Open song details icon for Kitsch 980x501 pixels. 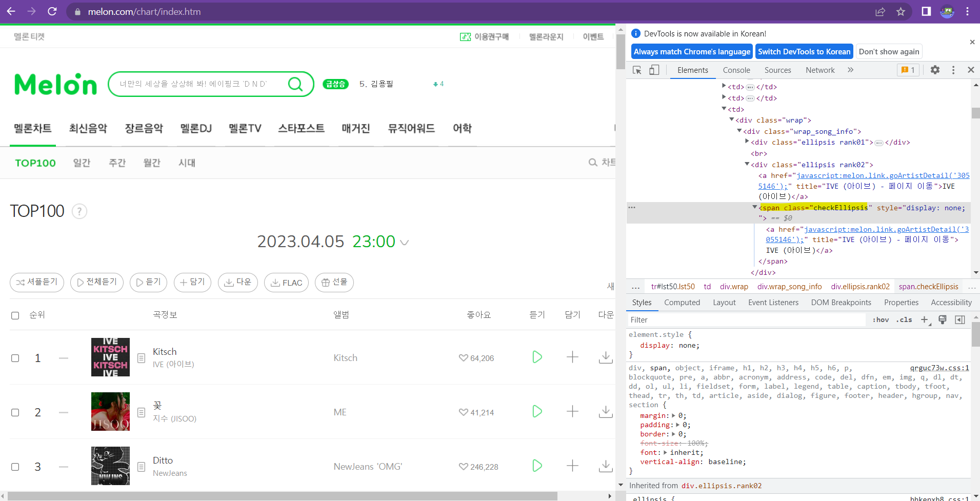tap(142, 358)
